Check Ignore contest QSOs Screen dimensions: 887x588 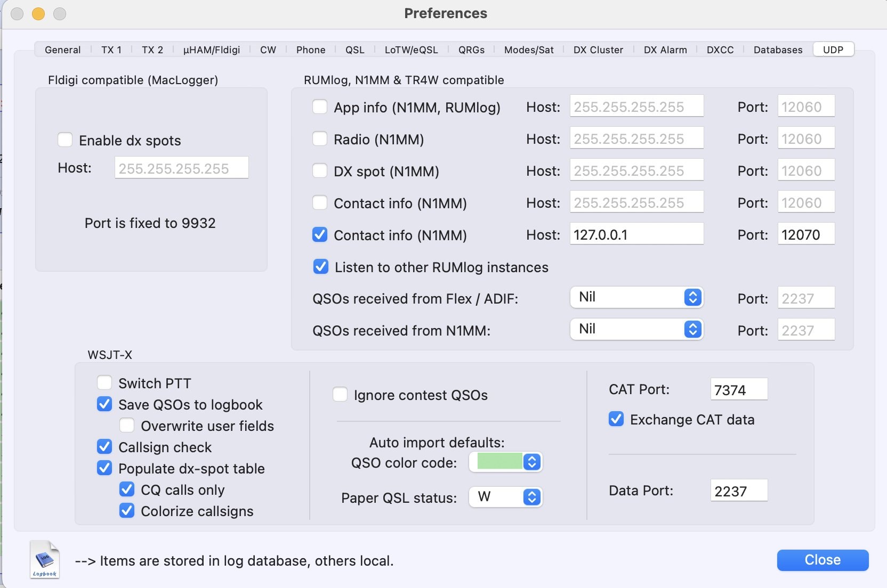340,395
